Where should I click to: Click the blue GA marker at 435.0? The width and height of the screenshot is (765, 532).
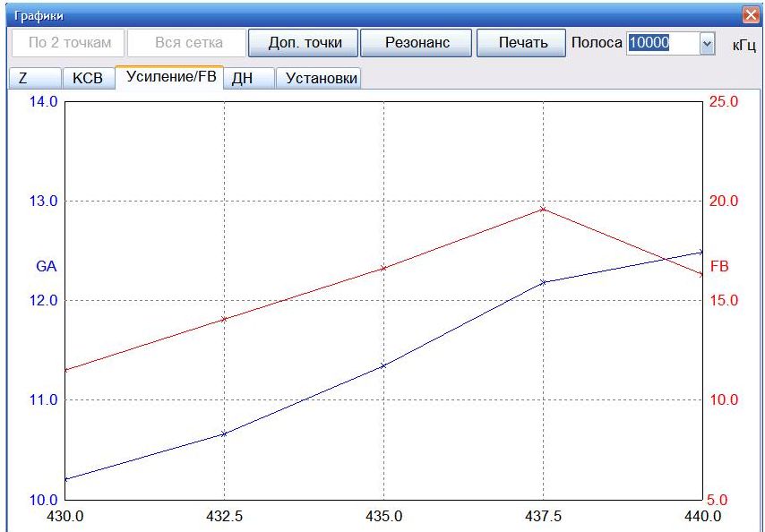pyautogui.click(x=383, y=365)
